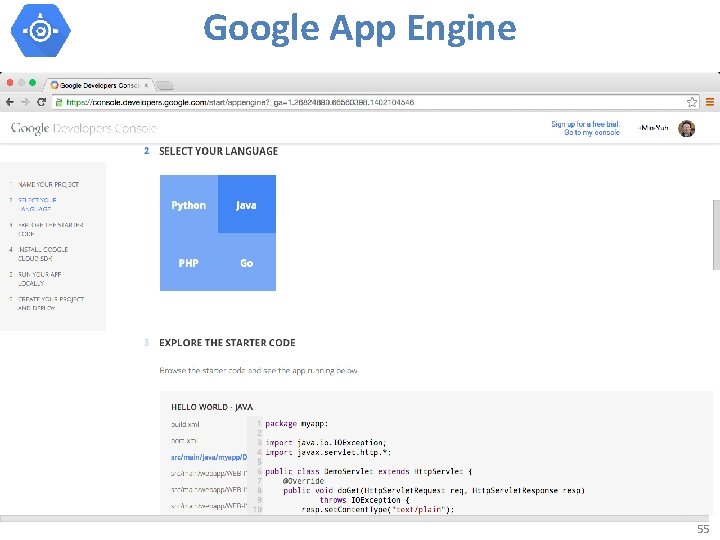
Task: Go to Run Your App Locally step
Action: point(39,279)
